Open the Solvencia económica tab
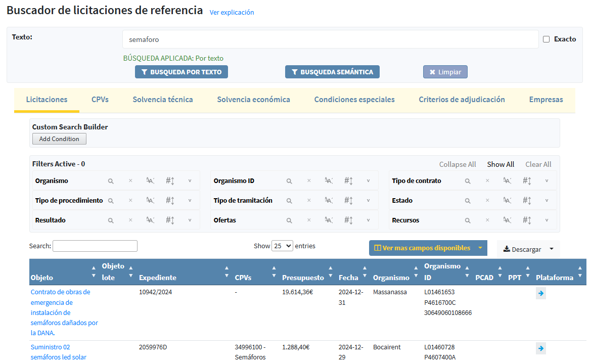591x364 pixels. [254, 100]
